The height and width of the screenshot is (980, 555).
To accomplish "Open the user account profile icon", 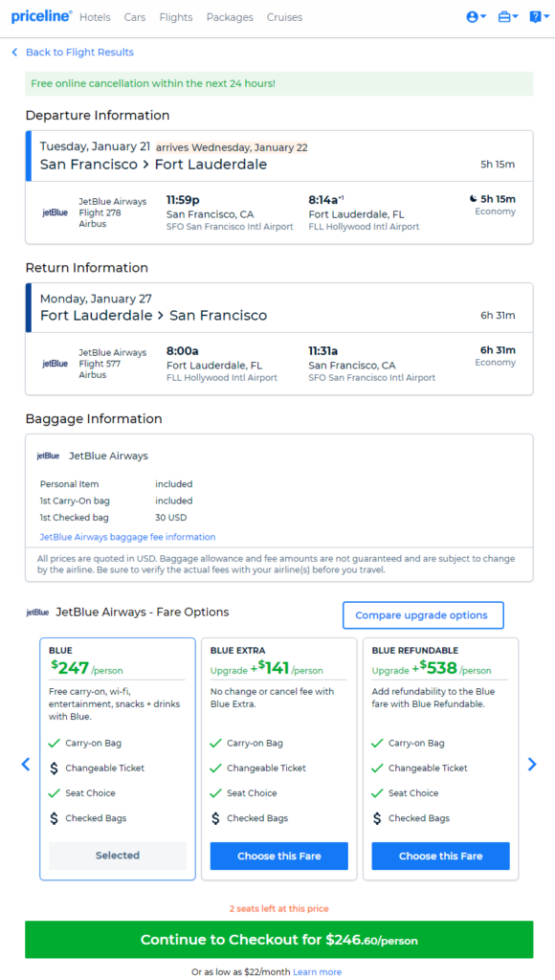I will (477, 17).
